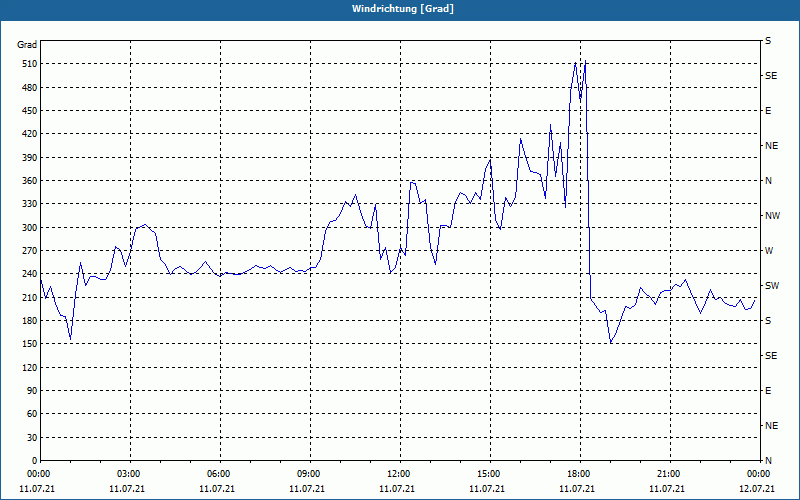Click the 11.07.21 date under 18:00
Viewport: 800px width, 500px height.
click(577, 489)
